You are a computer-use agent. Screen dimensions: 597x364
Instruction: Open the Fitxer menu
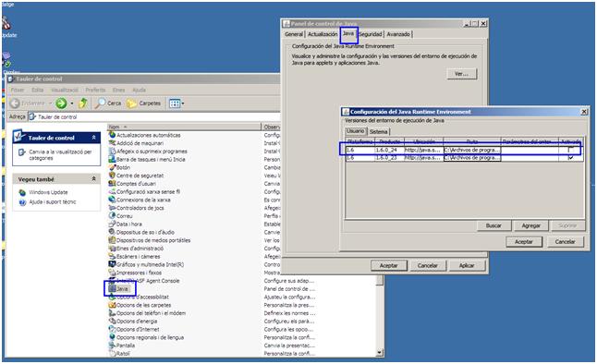(18, 90)
